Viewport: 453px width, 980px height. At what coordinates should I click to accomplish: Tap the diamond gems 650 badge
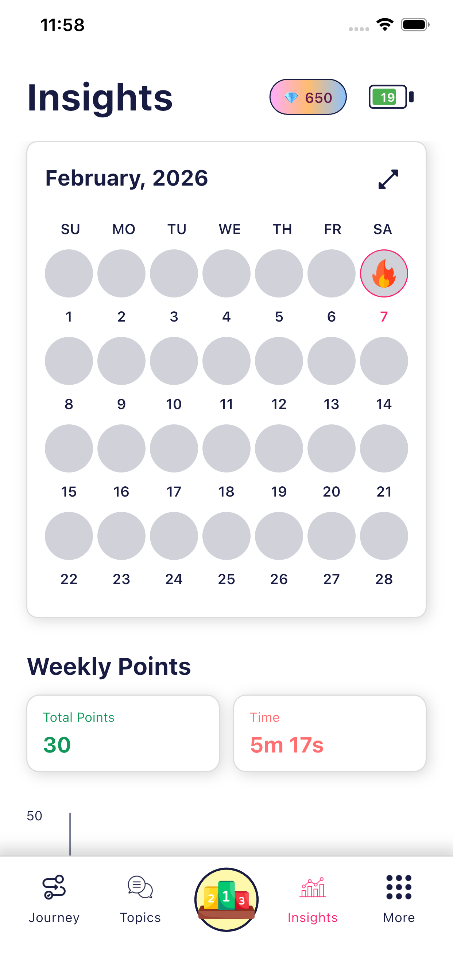[307, 97]
